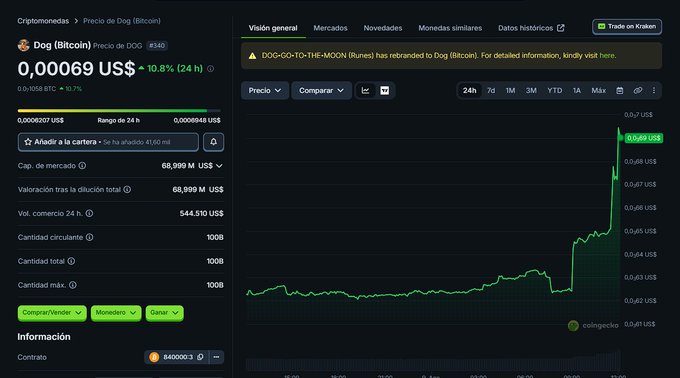Open the Comparar dropdown

321,91
